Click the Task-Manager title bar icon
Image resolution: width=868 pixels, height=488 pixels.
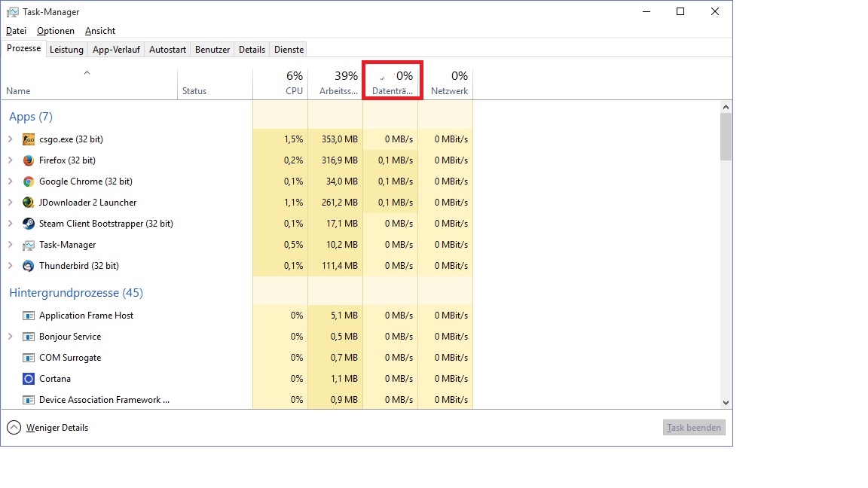click(x=12, y=11)
